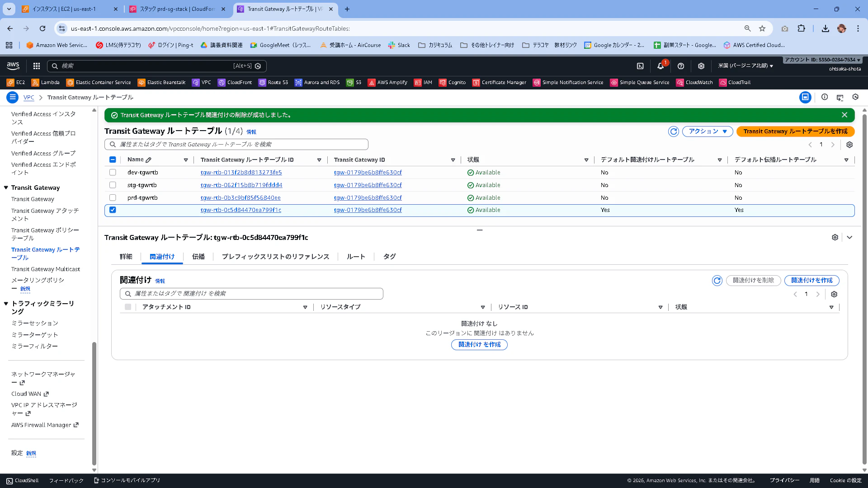
Task: Open CloudWatch service shortcut
Action: 694,82
